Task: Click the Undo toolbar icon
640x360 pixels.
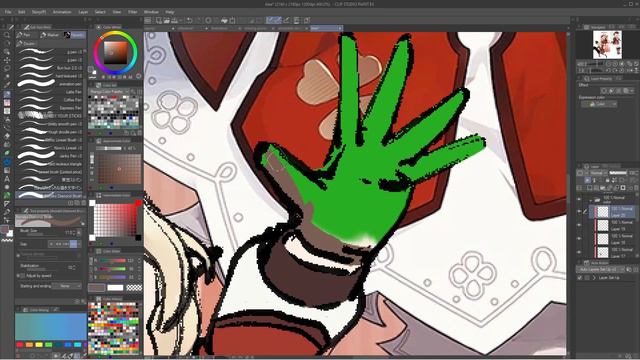Action: (189, 20)
